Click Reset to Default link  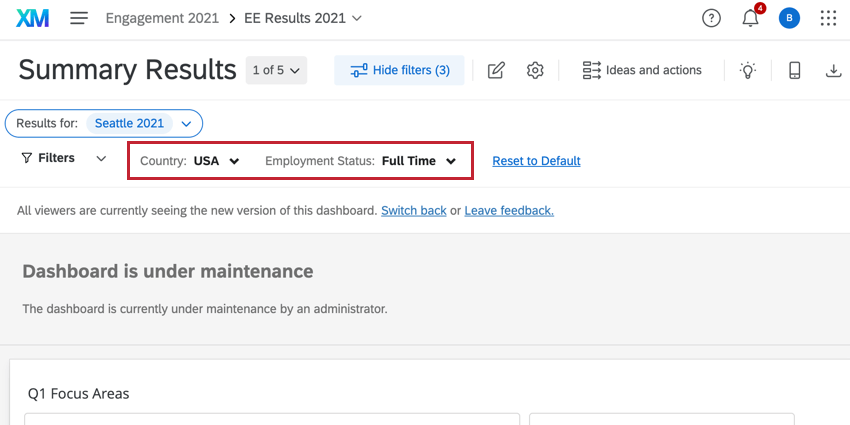pyautogui.click(x=536, y=161)
